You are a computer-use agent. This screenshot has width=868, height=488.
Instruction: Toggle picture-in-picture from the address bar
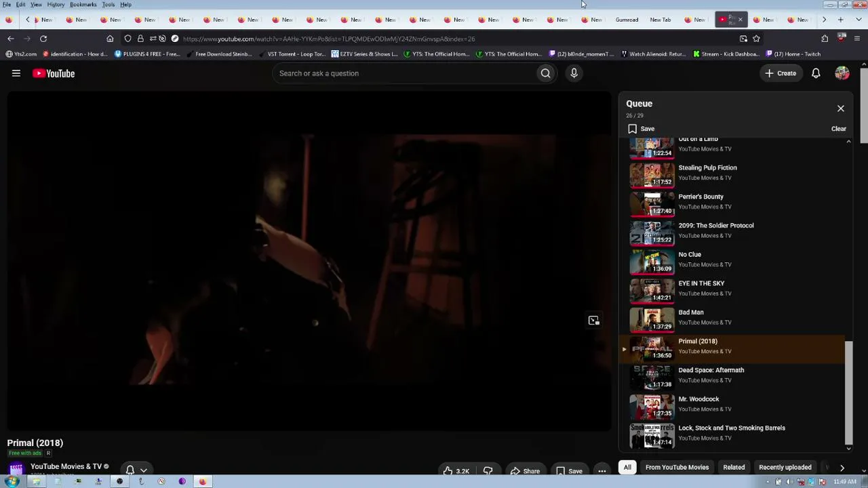click(743, 39)
